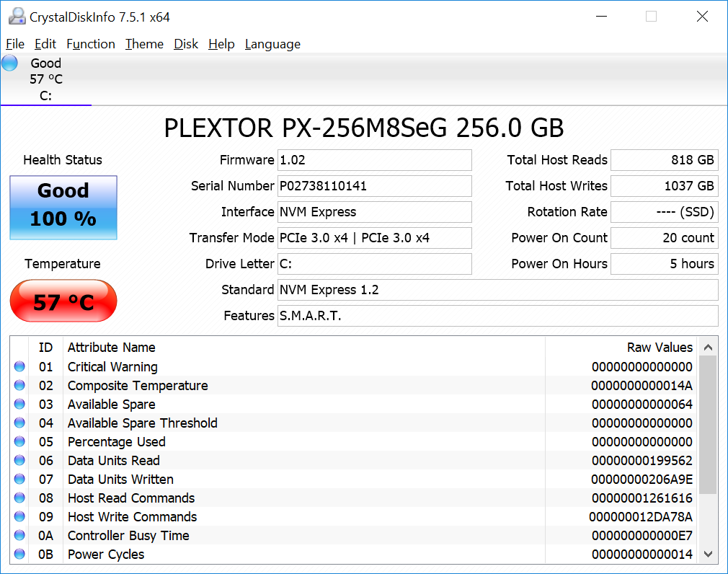Select the Percentage Used attribute name
728x574 pixels.
[x=117, y=441]
